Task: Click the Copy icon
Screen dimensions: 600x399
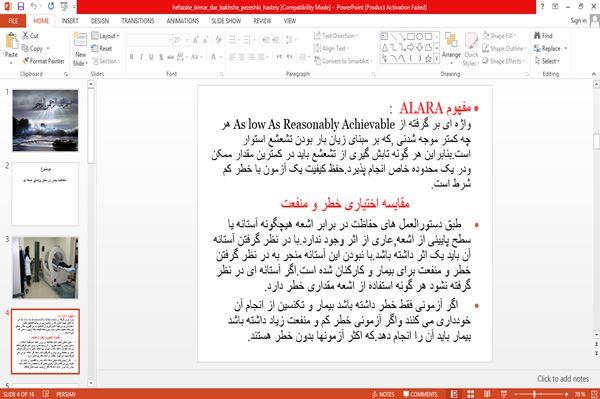Action: pos(33,49)
